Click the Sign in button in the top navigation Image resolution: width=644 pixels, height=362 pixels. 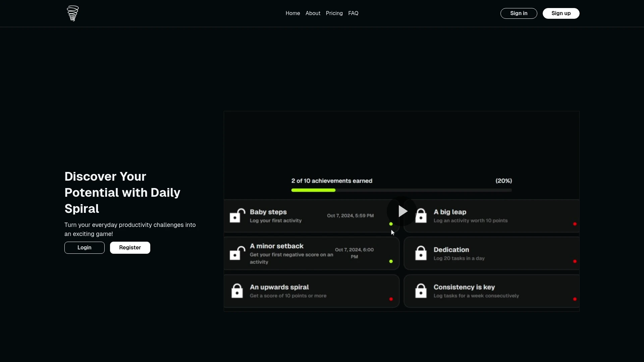[518, 13]
